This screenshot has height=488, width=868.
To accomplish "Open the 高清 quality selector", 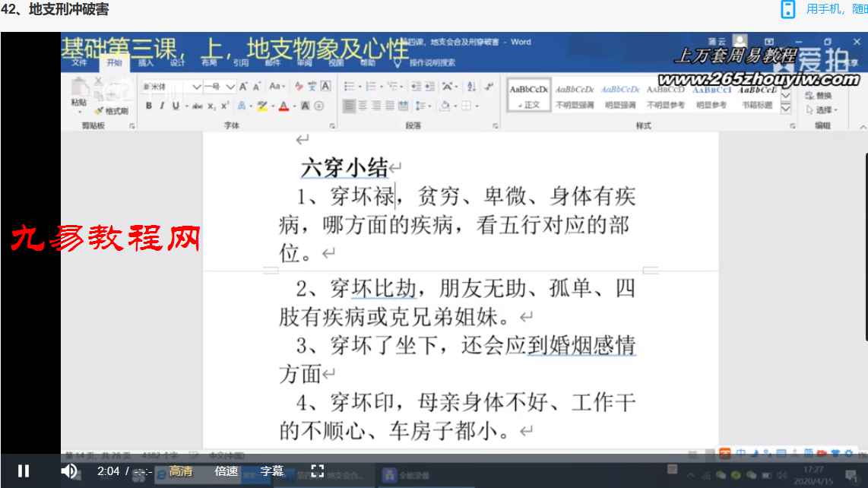I will tap(181, 471).
